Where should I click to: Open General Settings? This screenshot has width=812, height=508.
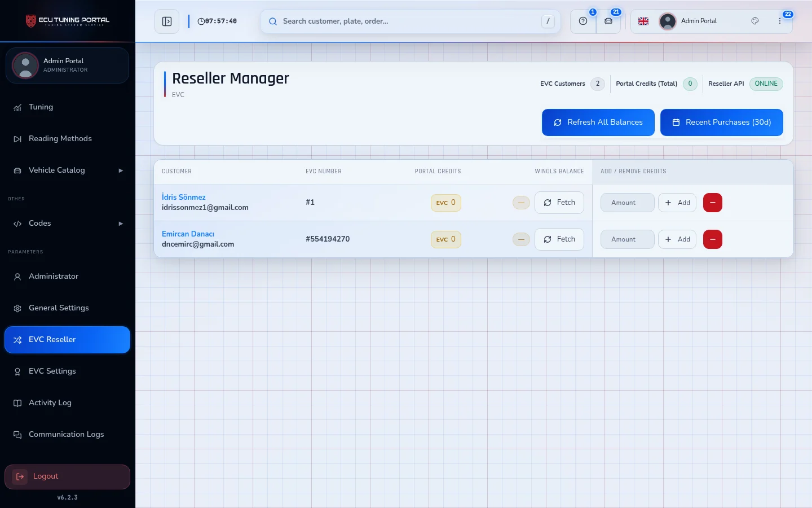[67, 308]
